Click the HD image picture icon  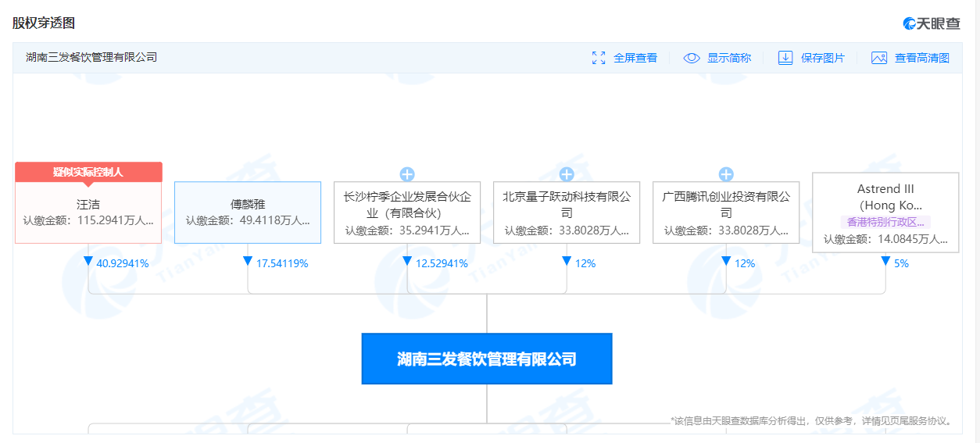879,58
